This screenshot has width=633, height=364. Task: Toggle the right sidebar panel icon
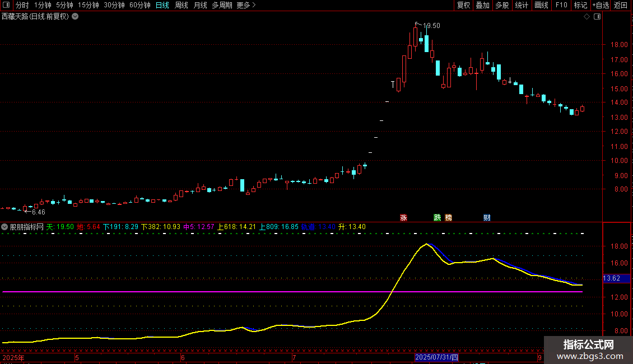[x=597, y=17]
